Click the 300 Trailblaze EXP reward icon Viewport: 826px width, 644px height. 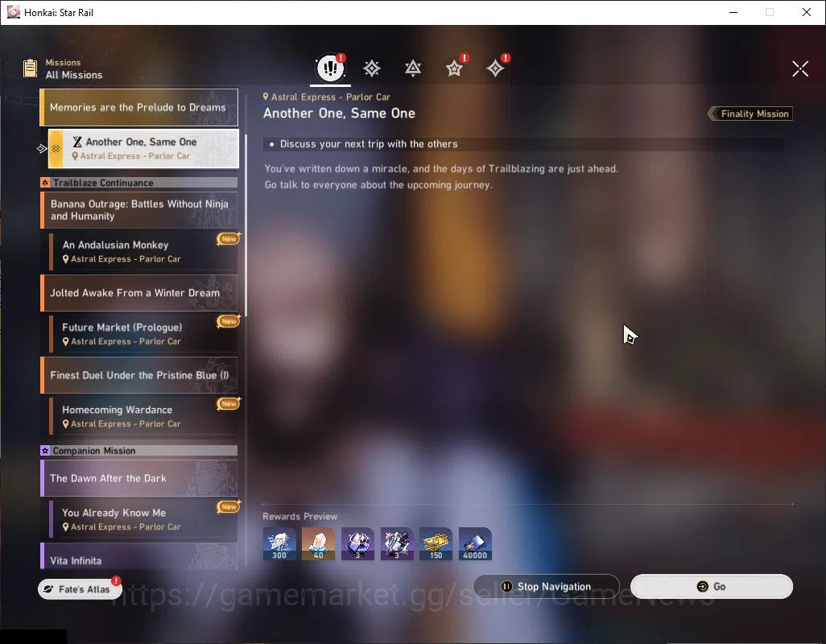(x=279, y=544)
